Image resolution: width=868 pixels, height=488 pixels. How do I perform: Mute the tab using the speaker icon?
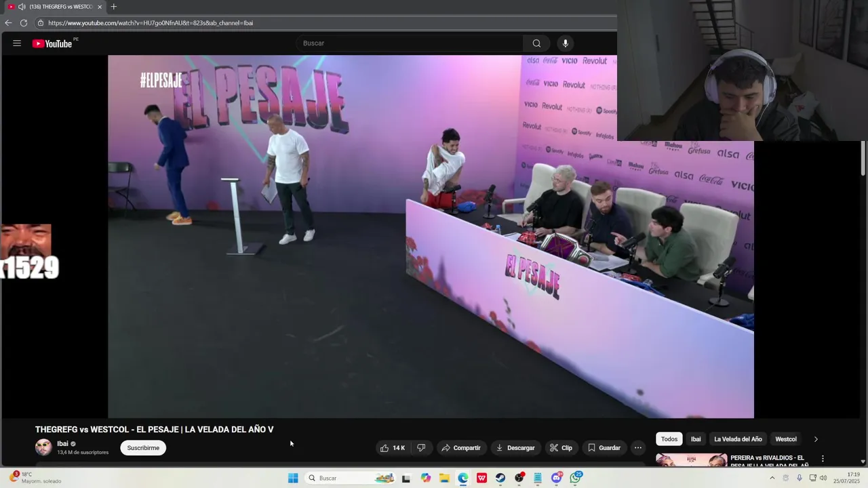pos(22,7)
